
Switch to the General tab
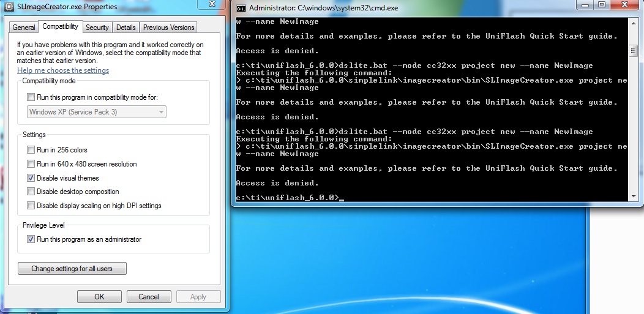[x=24, y=28]
